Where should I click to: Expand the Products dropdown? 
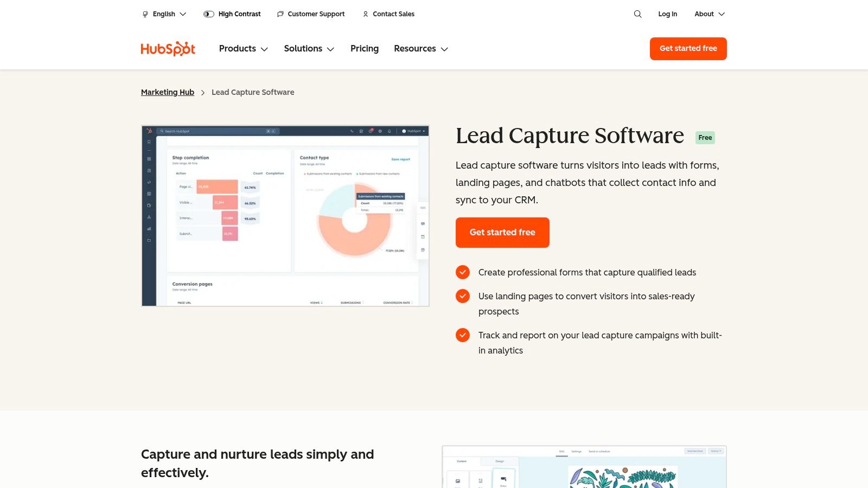[243, 49]
